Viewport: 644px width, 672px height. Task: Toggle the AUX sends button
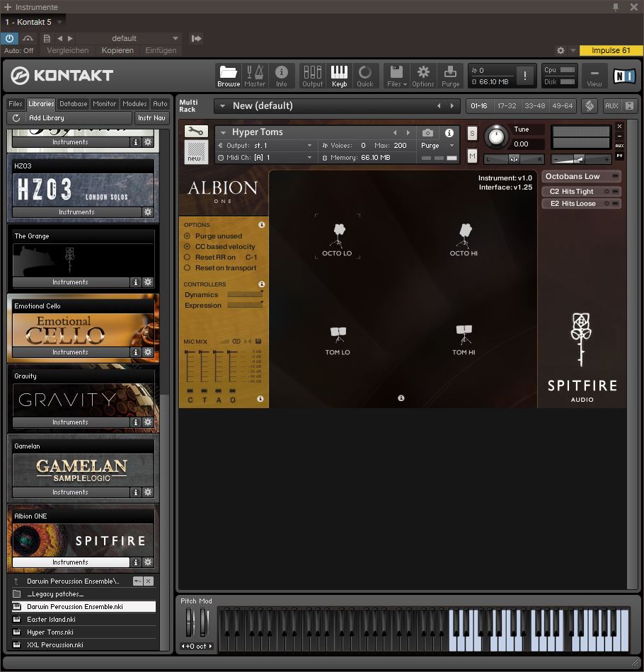tap(611, 106)
